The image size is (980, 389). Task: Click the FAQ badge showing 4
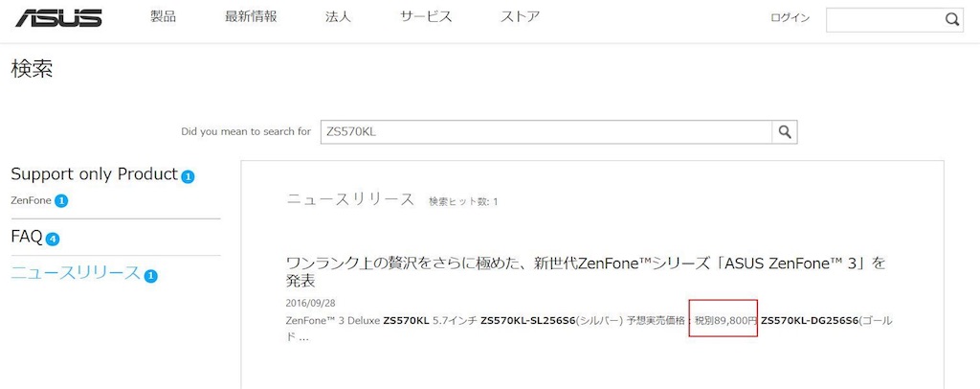click(x=53, y=239)
